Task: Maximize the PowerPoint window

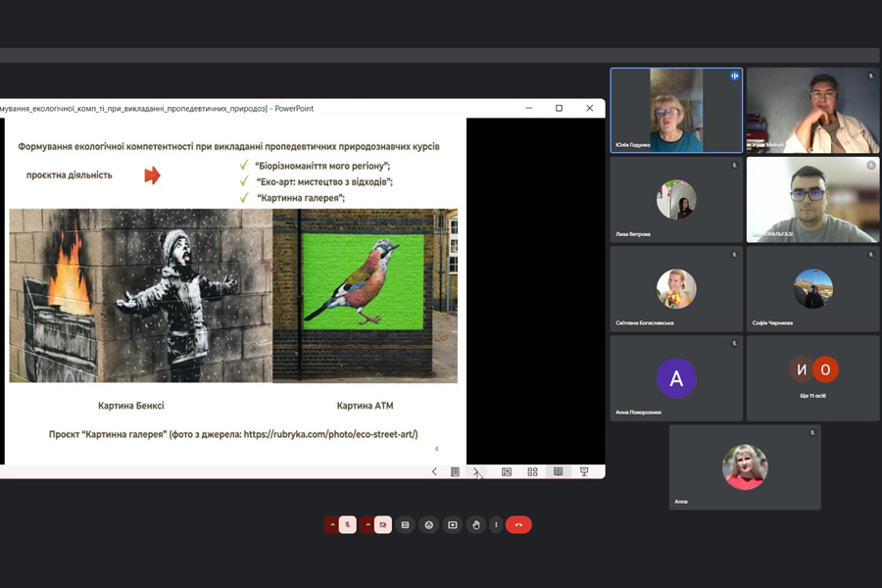Action: [559, 108]
